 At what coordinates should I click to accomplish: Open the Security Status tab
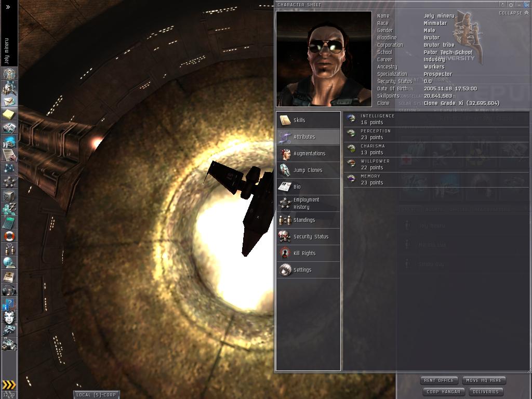[309, 236]
